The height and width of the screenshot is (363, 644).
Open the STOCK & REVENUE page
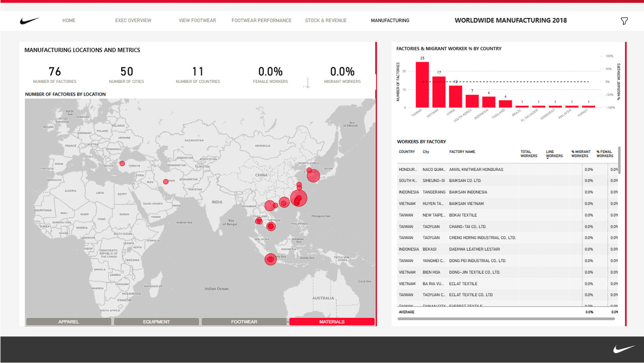tap(326, 21)
